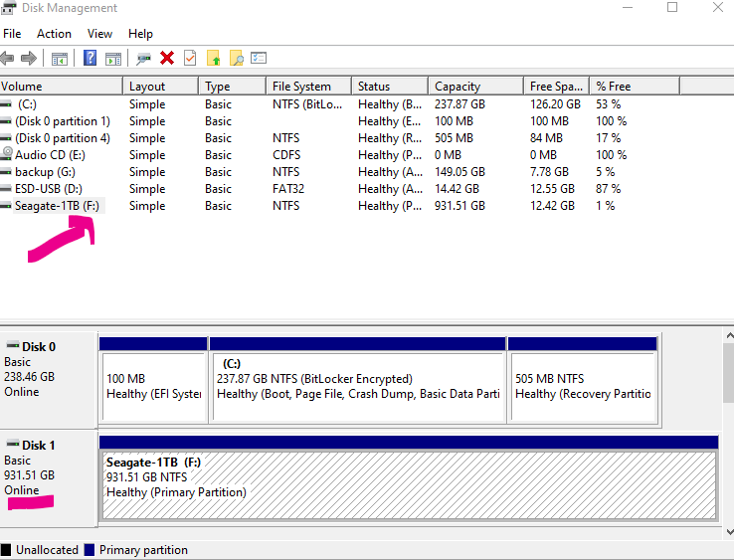Open the view settings list icon
Viewport: 734px width, 560px height.
[259, 59]
